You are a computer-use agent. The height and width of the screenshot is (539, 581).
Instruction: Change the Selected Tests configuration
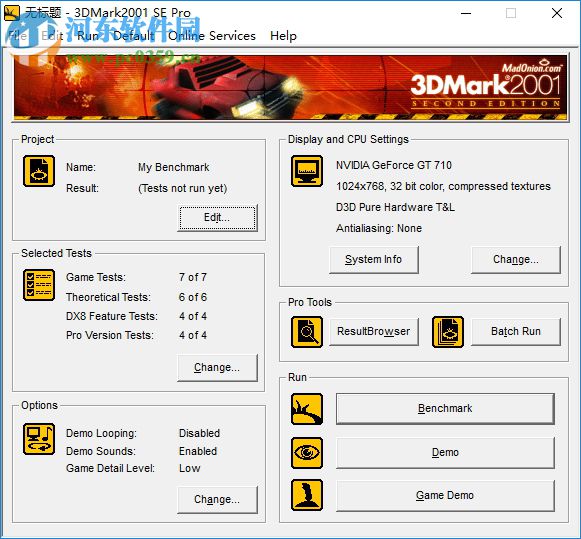click(x=217, y=368)
